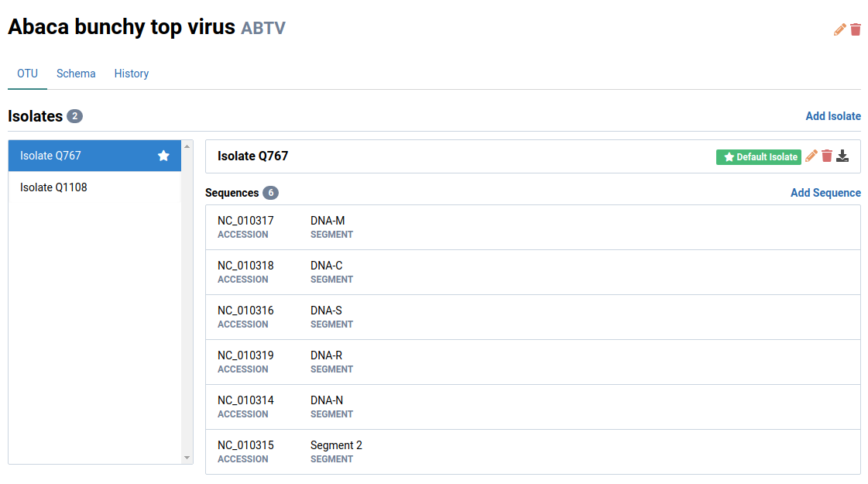Open the NC_010316 DNA-S sequence entry

(x=533, y=317)
